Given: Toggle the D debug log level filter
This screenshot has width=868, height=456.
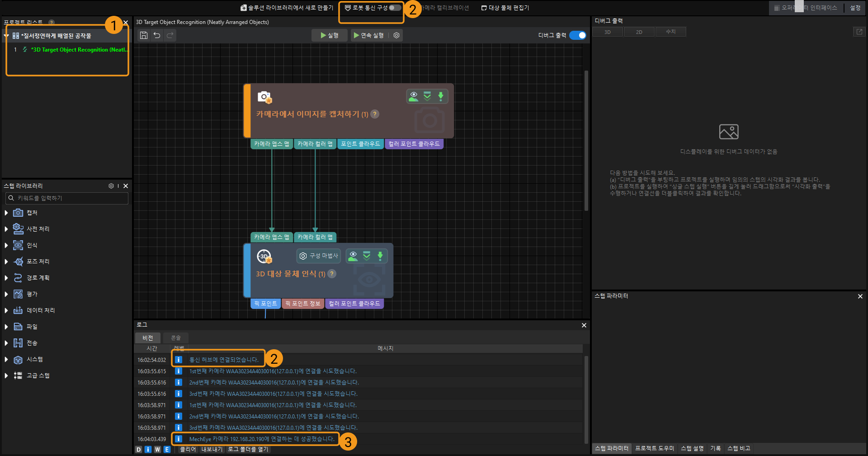Looking at the screenshot, I should [139, 449].
